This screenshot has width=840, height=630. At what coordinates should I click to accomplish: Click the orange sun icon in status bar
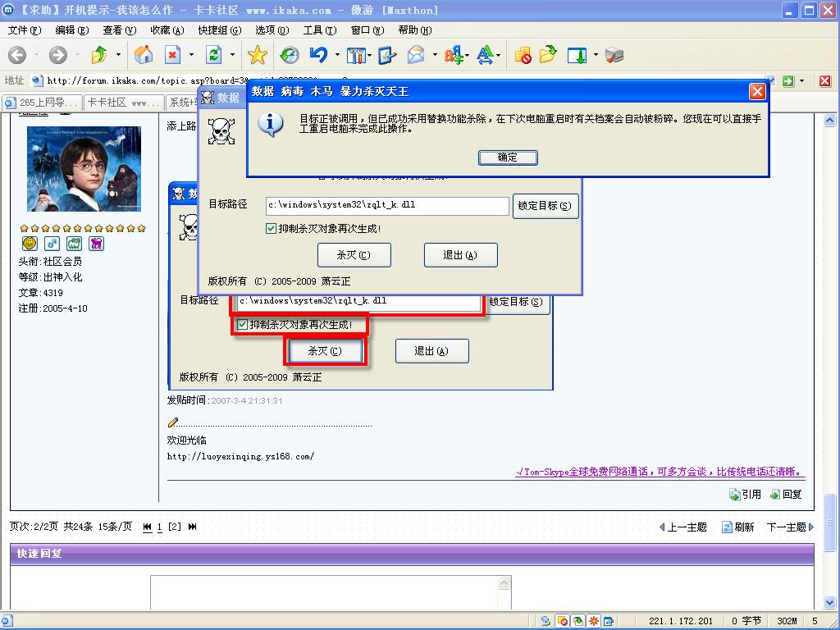point(594,621)
